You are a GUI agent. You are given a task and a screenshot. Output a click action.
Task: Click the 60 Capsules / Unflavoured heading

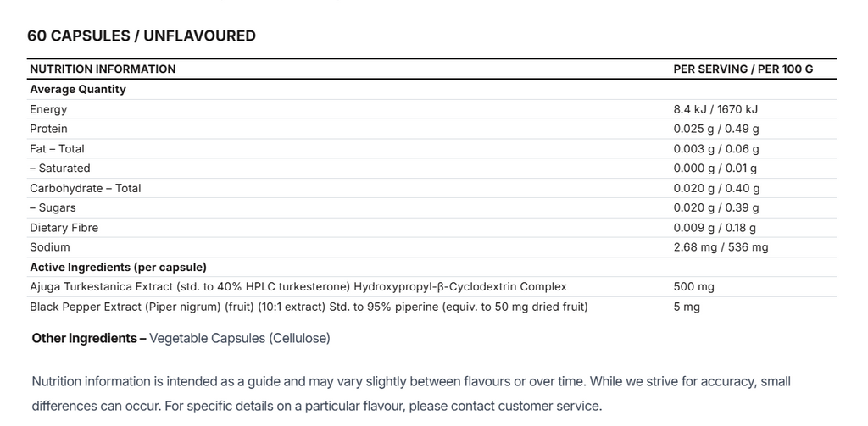click(x=142, y=36)
